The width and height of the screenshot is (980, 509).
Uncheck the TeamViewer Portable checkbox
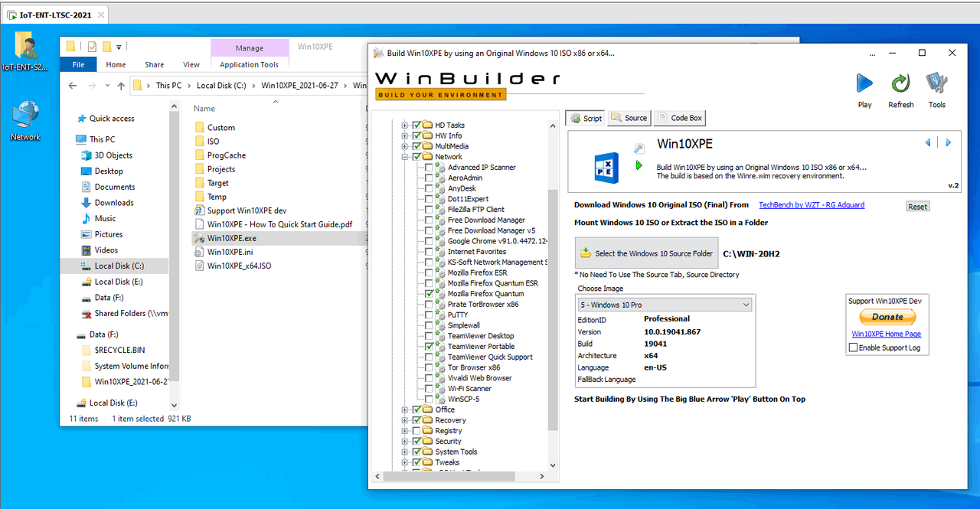click(x=428, y=347)
